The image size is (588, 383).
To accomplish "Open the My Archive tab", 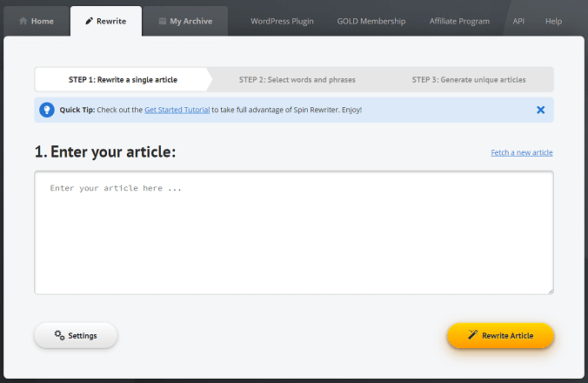I will click(x=185, y=21).
